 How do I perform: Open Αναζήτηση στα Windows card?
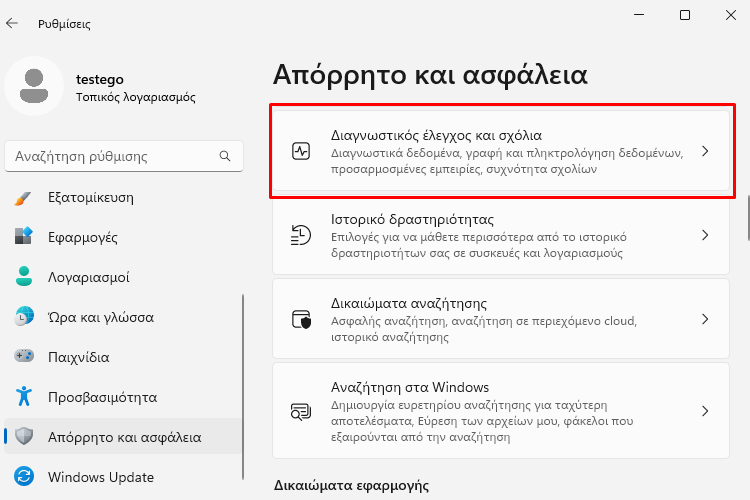[x=501, y=411]
